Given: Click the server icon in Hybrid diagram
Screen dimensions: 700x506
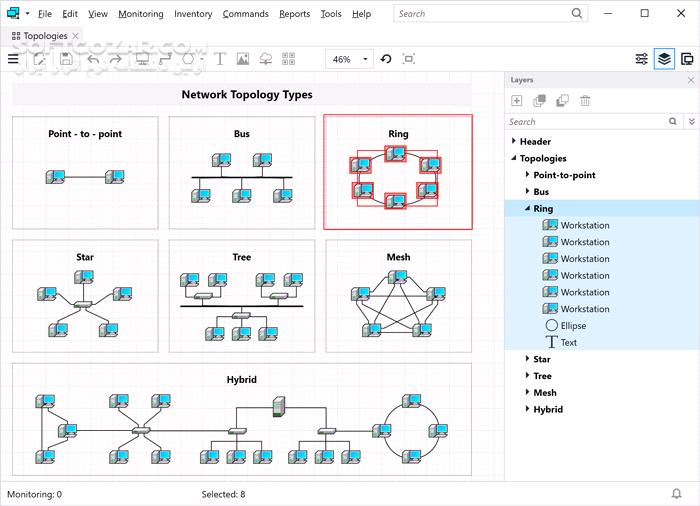Looking at the screenshot, I should coord(279,406).
